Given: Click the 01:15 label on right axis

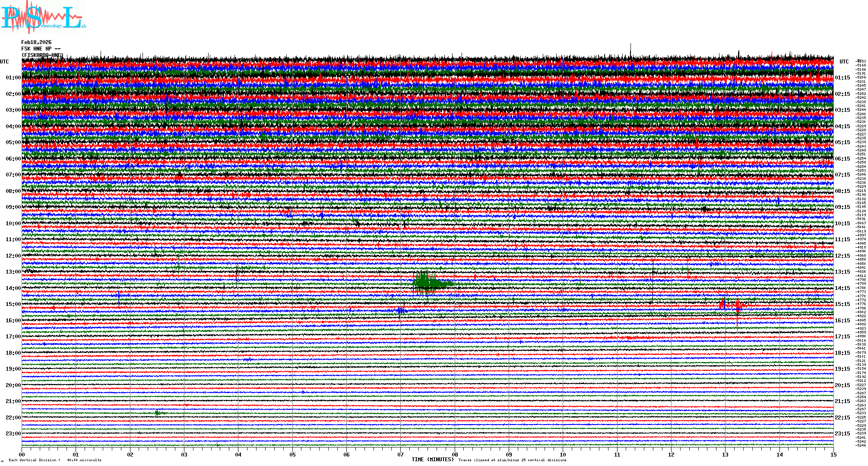Looking at the screenshot, I should coord(842,78).
